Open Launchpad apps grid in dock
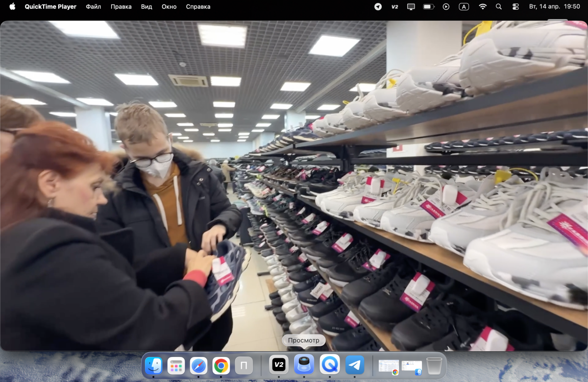Screen dimensions: 588x382 tap(176, 365)
